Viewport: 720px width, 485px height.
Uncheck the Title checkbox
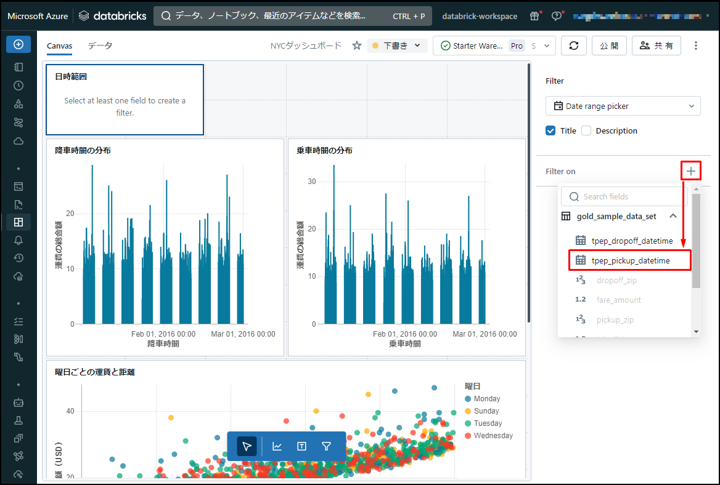point(551,131)
